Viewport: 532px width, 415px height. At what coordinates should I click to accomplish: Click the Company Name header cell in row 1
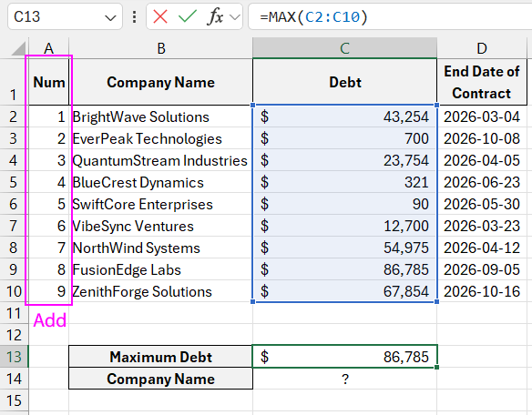pos(161,82)
